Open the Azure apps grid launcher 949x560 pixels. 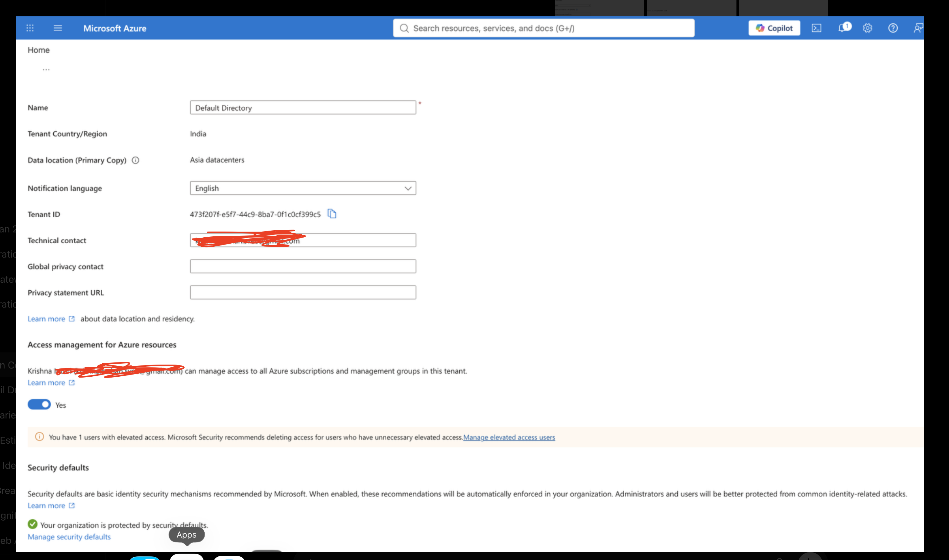(30, 28)
